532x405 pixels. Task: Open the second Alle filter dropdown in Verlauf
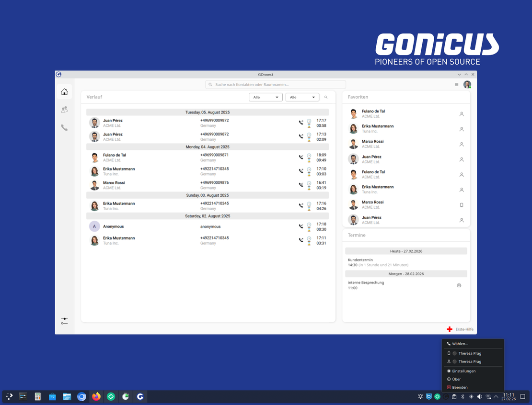[302, 97]
